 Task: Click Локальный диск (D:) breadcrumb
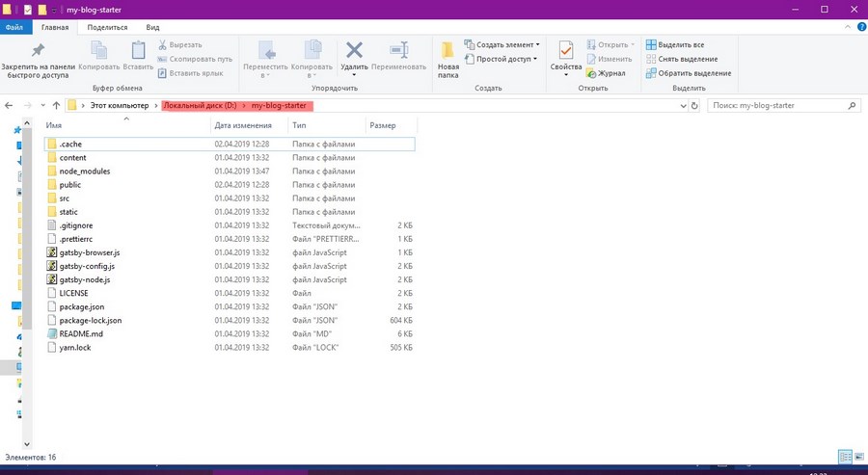pos(200,105)
